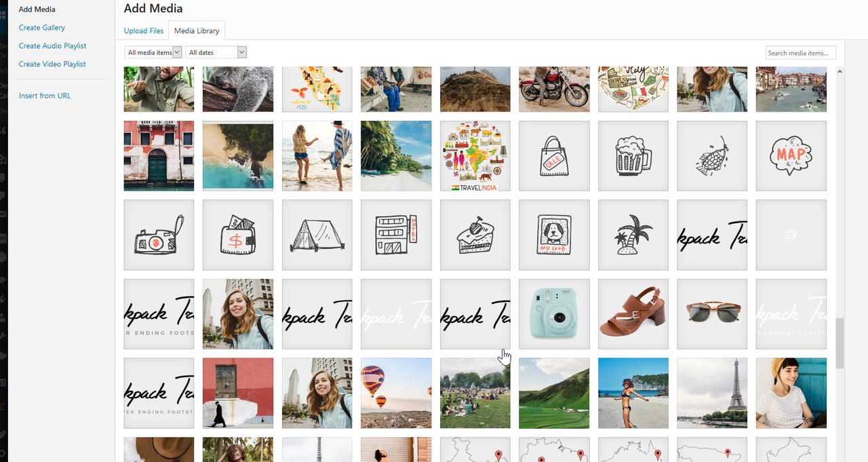Open the All media items filter dropdown
Image resolution: width=868 pixels, height=462 pixels.
[153, 52]
